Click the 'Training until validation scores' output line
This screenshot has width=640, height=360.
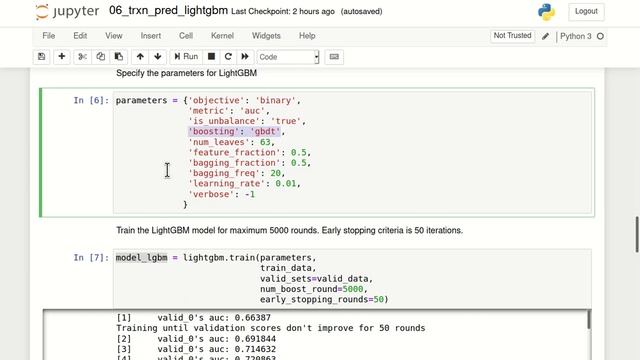tap(271, 328)
